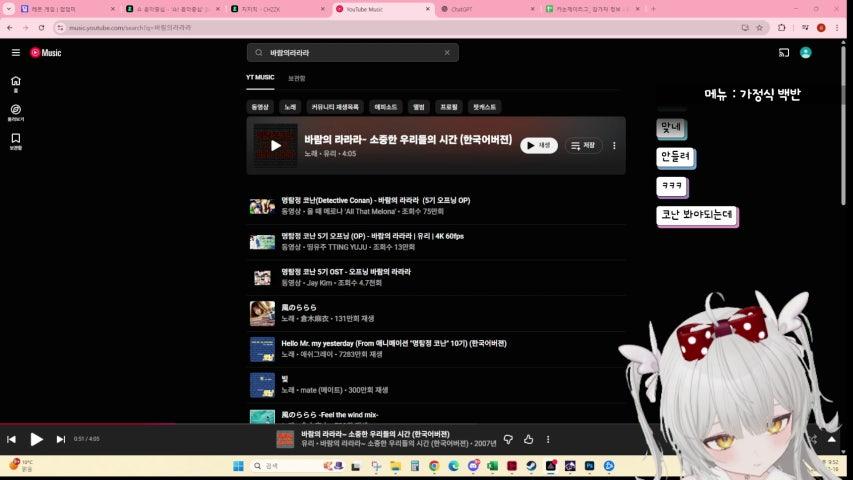The width and height of the screenshot is (853, 480).
Task: Open Excel from the taskbar
Action: (492, 466)
